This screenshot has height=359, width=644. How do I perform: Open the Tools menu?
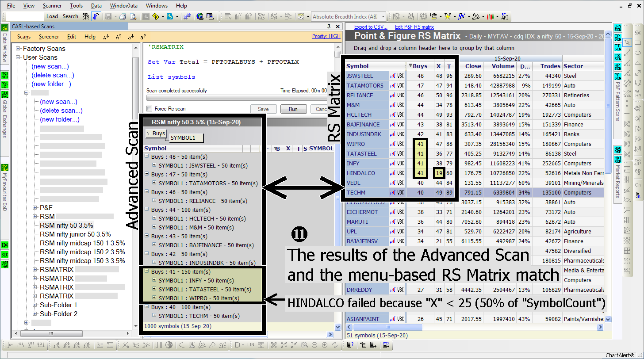click(x=76, y=6)
